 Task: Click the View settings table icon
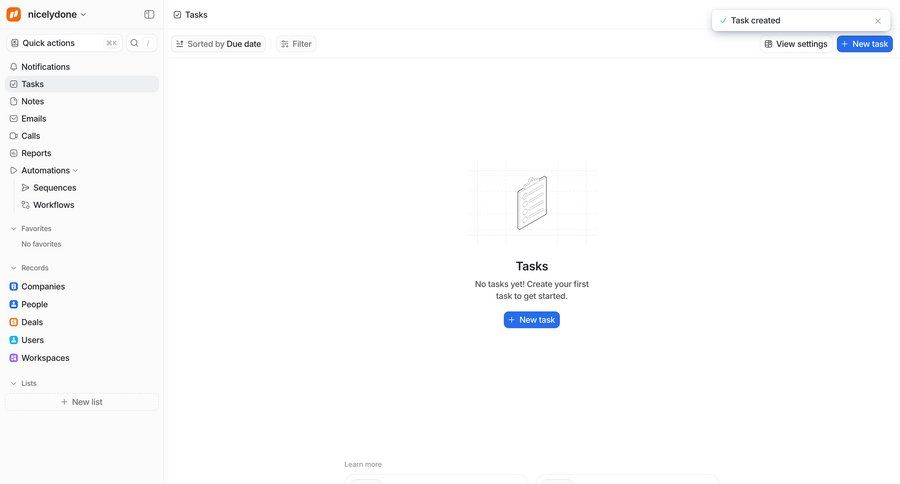[769, 44]
